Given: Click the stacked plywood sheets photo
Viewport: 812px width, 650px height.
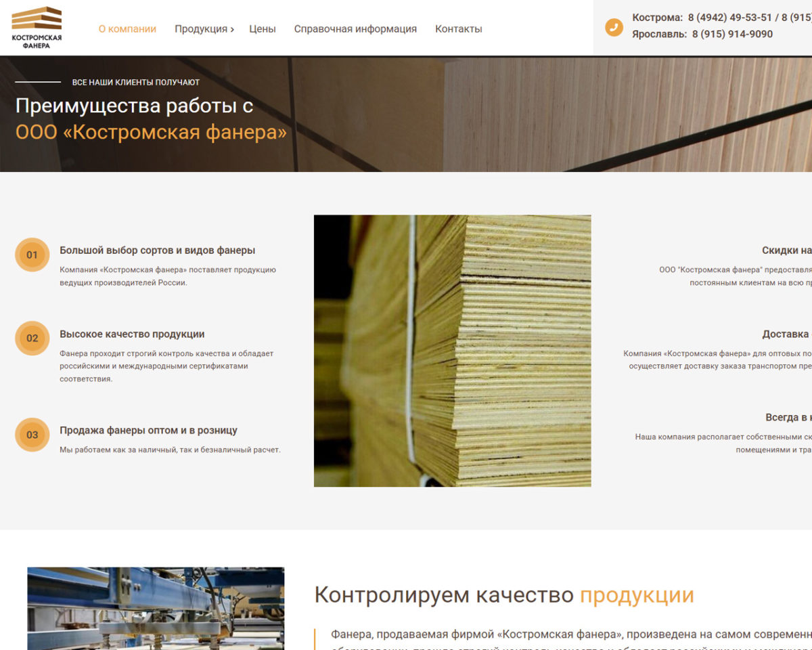Looking at the screenshot, I should [x=452, y=351].
